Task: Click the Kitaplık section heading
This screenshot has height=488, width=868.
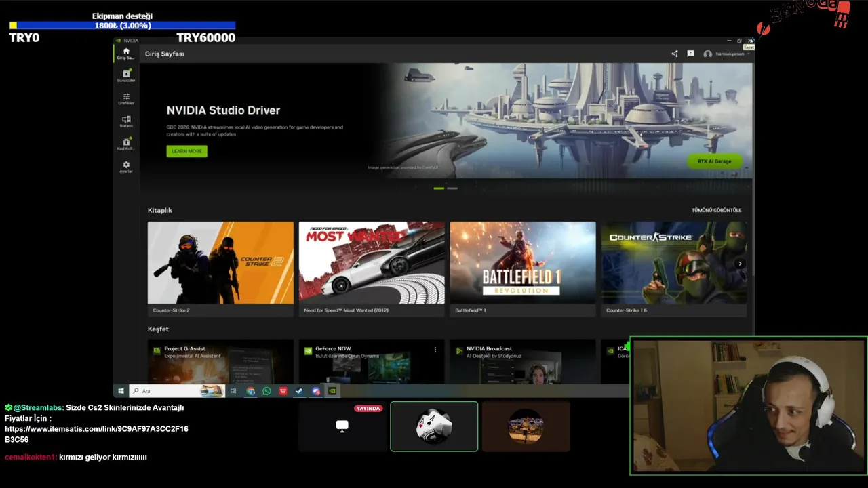Action: point(160,210)
